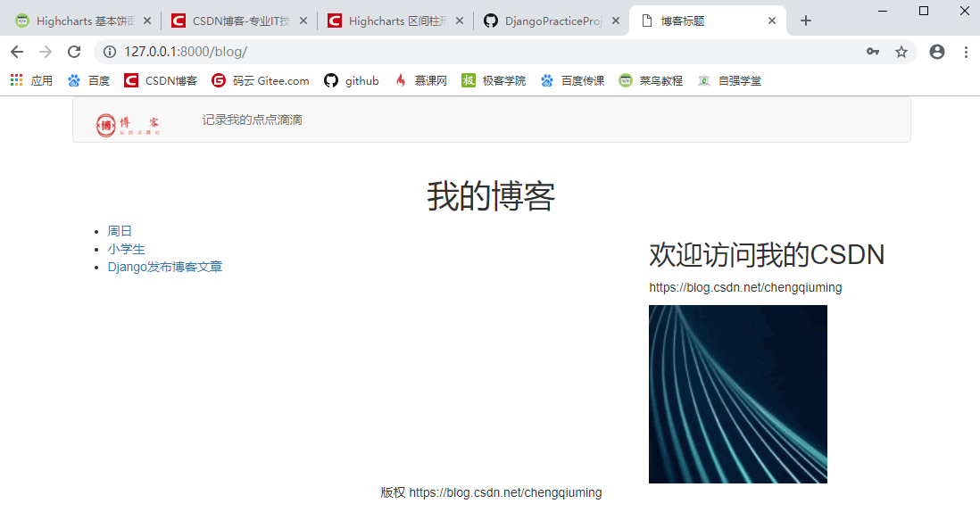Click the 博客 logo in the navbar

click(x=129, y=125)
